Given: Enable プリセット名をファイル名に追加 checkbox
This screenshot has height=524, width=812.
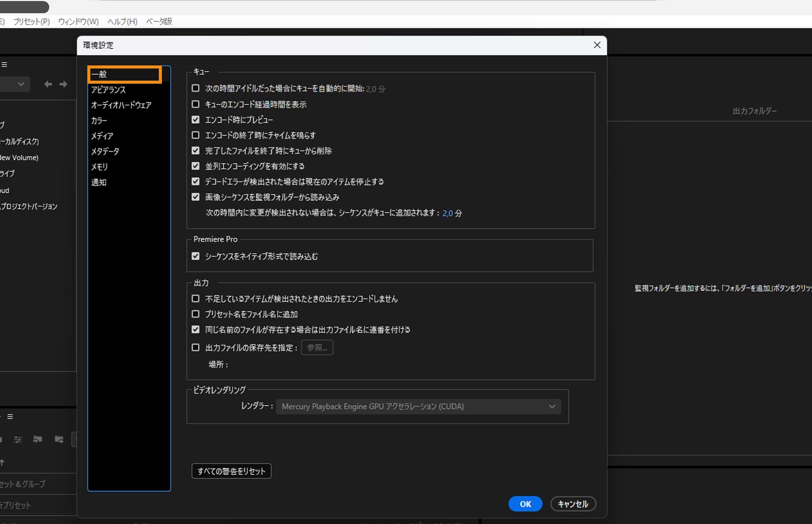Looking at the screenshot, I should 195,313.
